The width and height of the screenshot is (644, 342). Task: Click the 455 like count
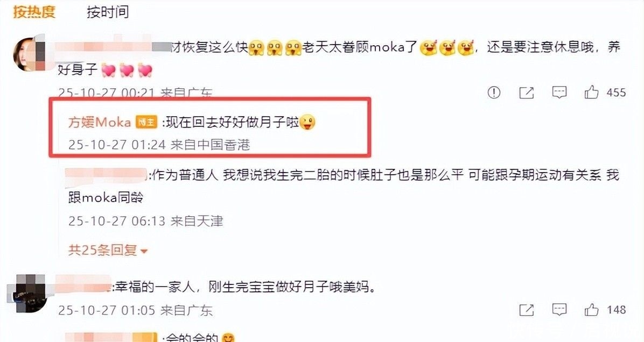616,92
